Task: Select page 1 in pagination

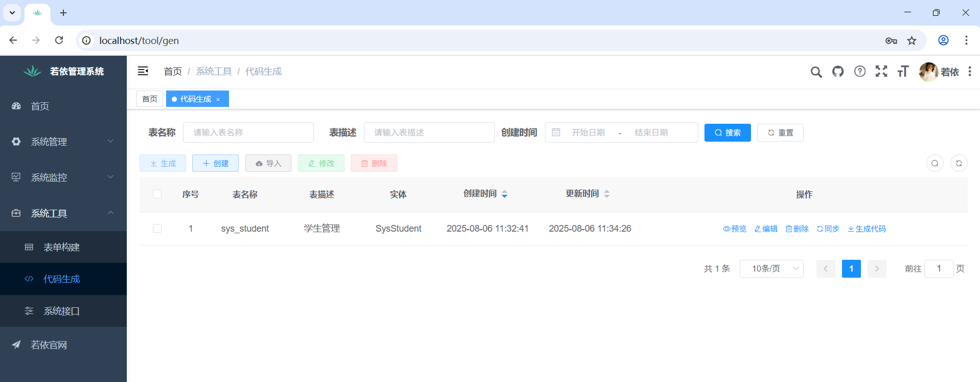Action: coord(851,268)
